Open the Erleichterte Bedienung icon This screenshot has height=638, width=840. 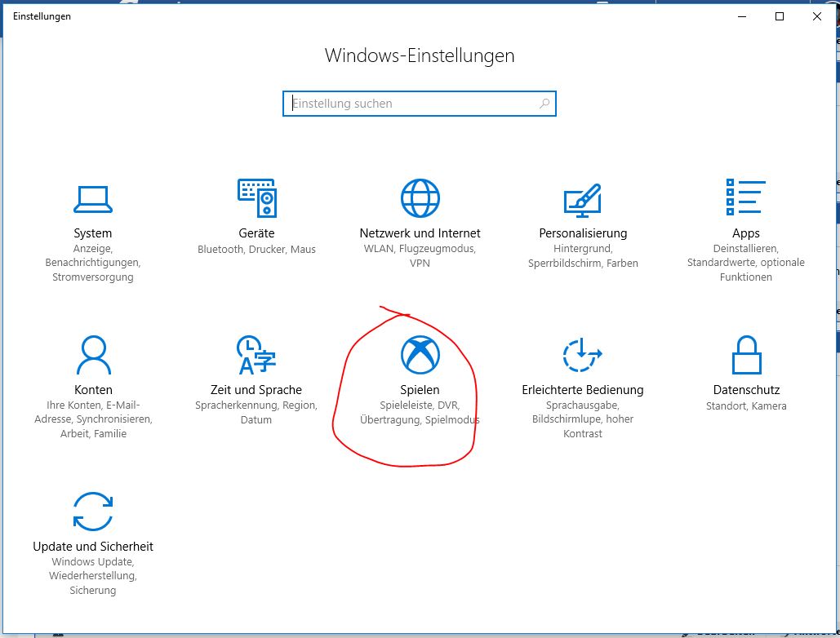582,355
